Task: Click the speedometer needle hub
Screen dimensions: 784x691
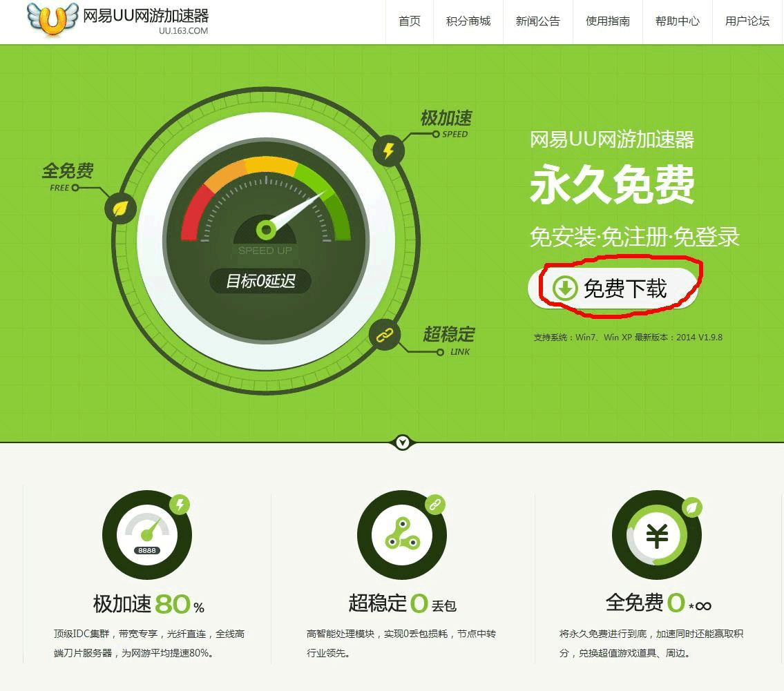Action: (266, 231)
